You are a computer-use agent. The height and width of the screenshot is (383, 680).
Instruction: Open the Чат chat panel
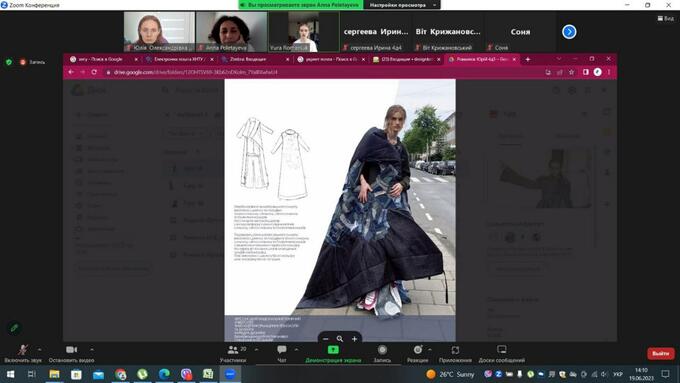click(x=282, y=354)
